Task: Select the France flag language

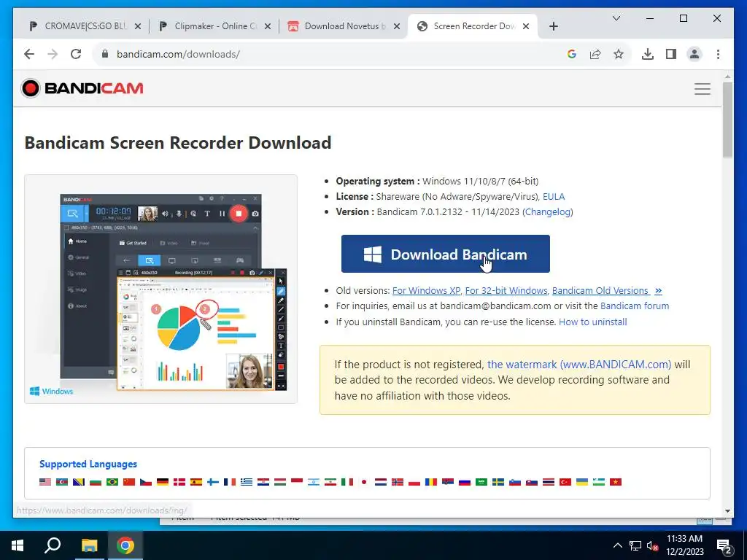Action: coord(230,482)
